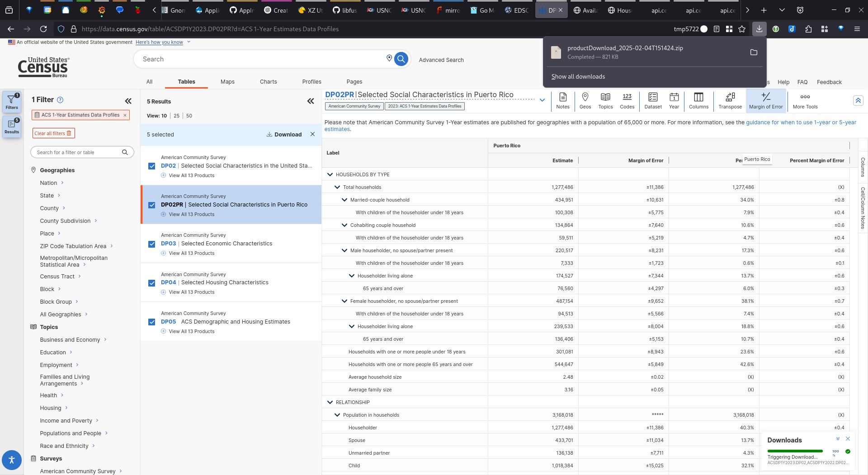Uncheck the DP03 Selected Economic Characteristics checkbox
The height and width of the screenshot is (475, 868).
pos(152,244)
